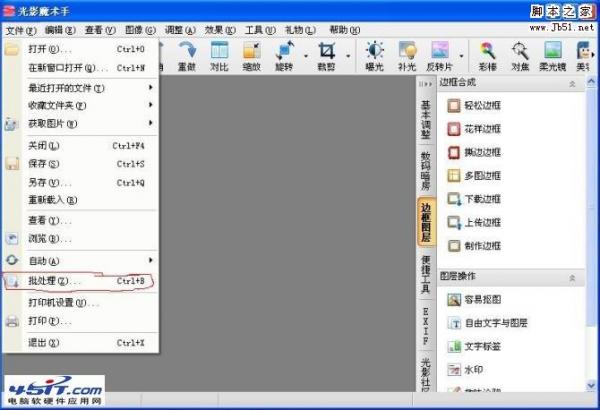Collapse the 图层操作 panel section
The width and height of the screenshot is (600, 410).
click(x=573, y=276)
